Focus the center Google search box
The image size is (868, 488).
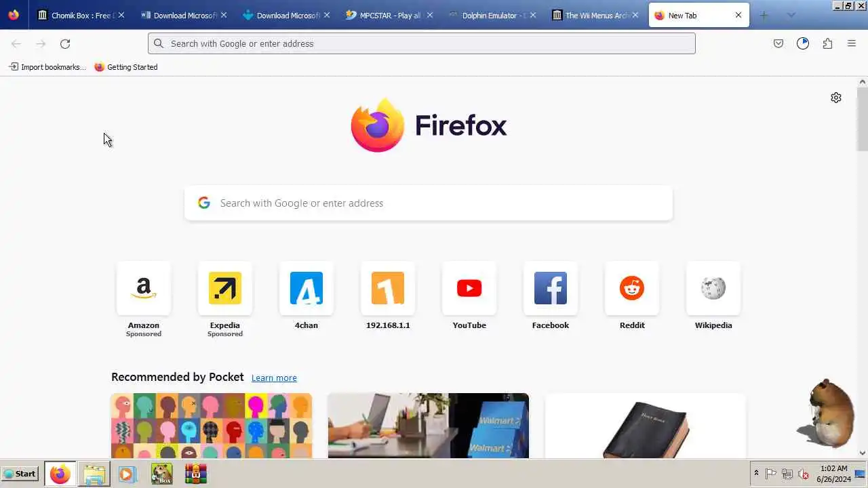429,203
